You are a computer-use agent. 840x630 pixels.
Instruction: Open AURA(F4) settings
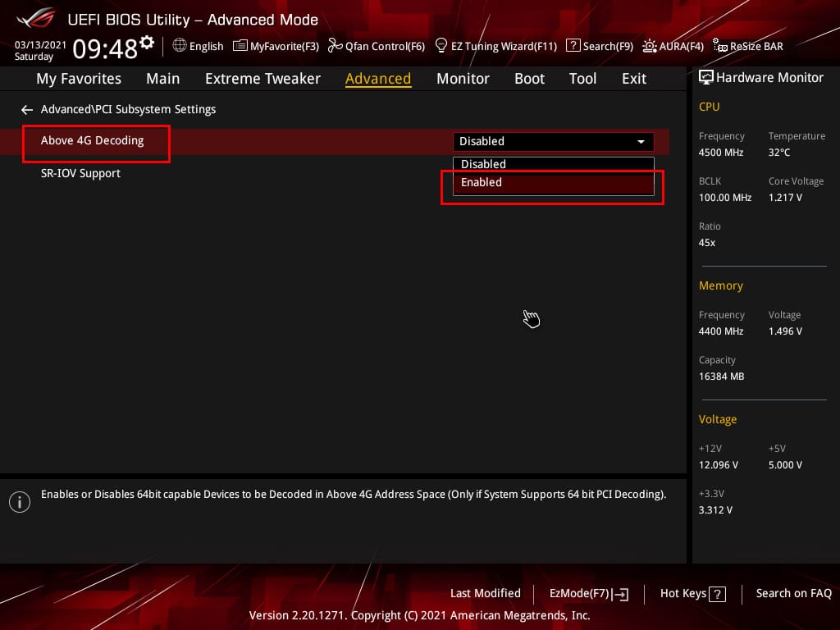[673, 46]
